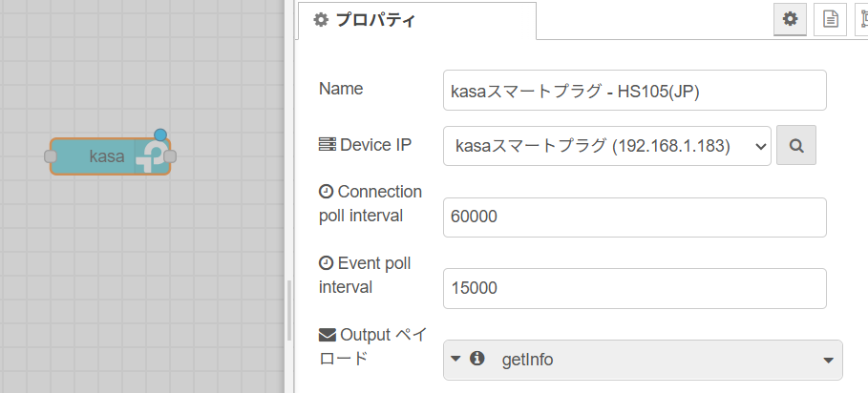Open node properties gear icon tab
The image size is (868, 393).
pos(790,19)
